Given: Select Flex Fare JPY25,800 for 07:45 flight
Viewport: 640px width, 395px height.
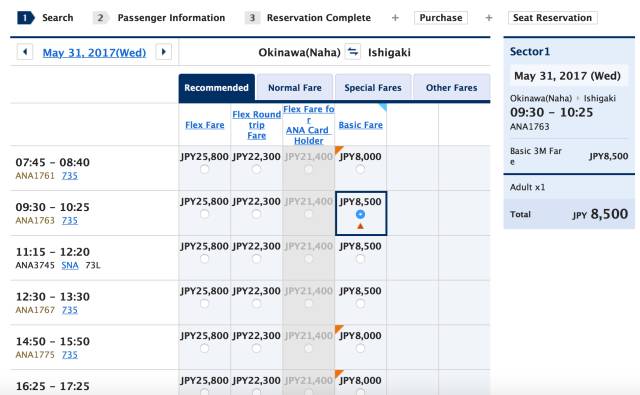Looking at the screenshot, I should (204, 169).
